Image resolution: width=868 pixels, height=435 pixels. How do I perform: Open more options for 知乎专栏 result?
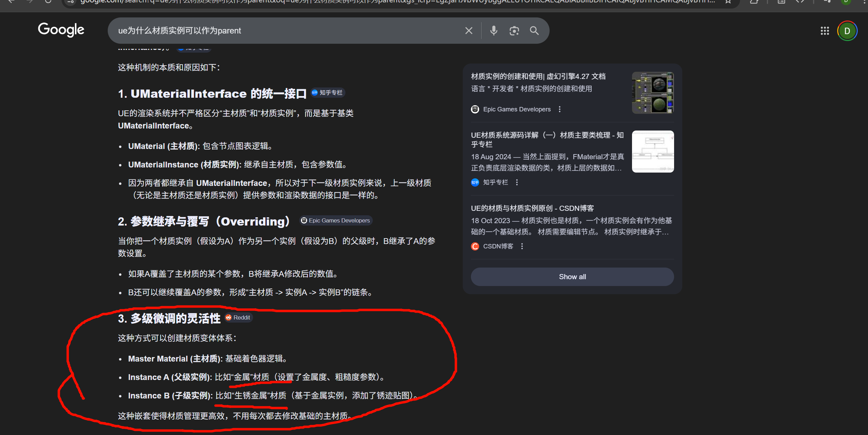point(517,182)
